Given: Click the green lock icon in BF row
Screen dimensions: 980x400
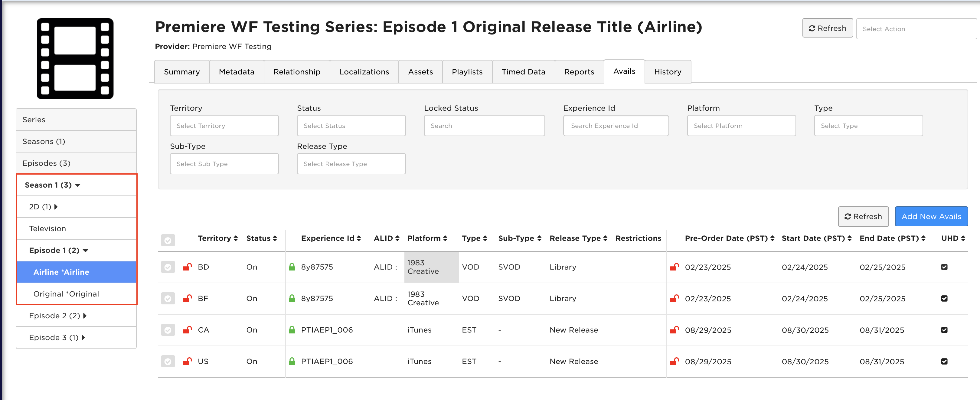Looking at the screenshot, I should click(292, 298).
